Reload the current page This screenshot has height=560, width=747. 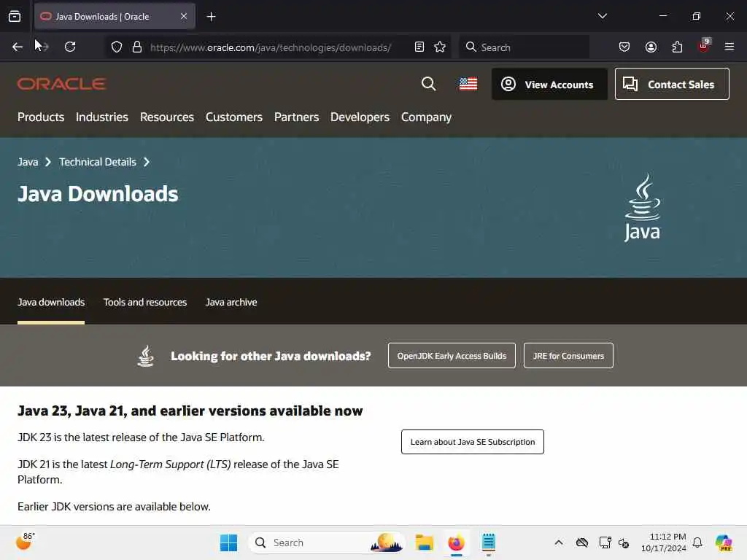pyautogui.click(x=70, y=47)
